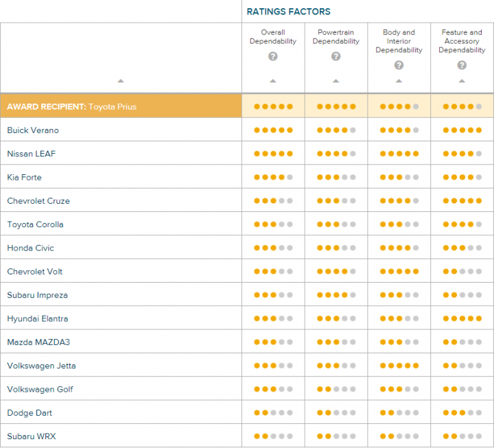Viewport: 494px width, 448px height.
Task: Click Chevrolet Volt powertrain rating dots
Action: click(336, 272)
